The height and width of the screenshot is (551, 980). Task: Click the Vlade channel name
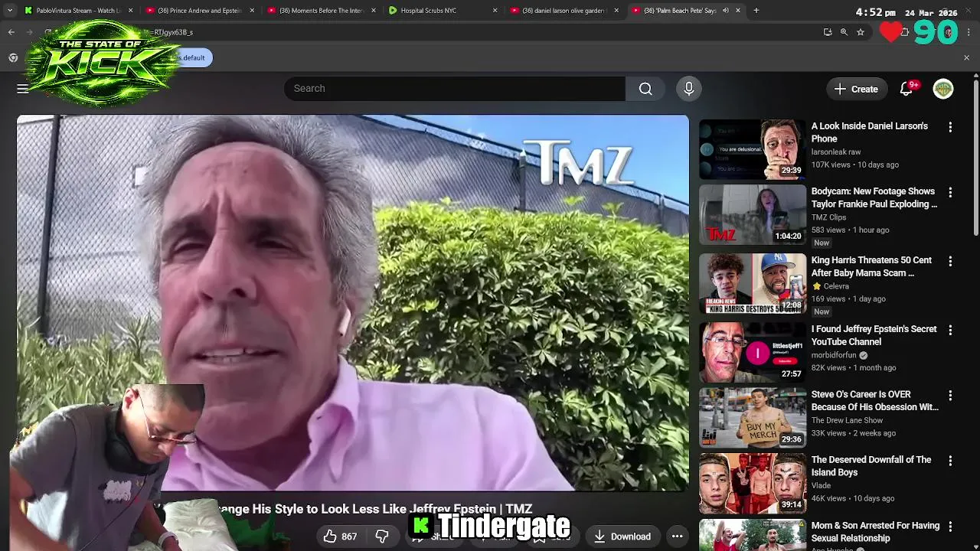click(x=821, y=485)
